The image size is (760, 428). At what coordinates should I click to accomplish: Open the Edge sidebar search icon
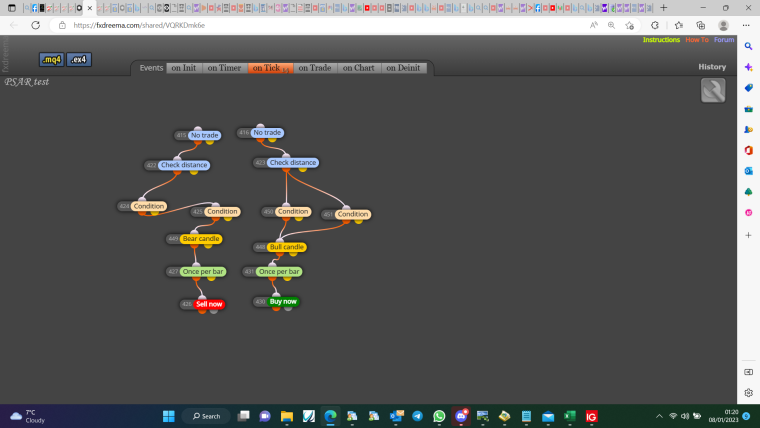(x=748, y=46)
